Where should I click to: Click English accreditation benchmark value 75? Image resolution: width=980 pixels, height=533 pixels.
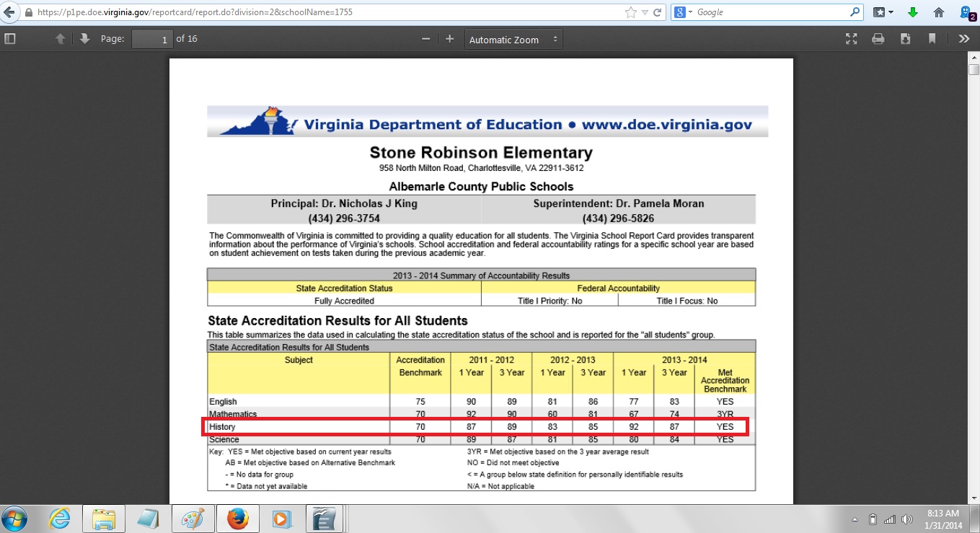click(420, 402)
